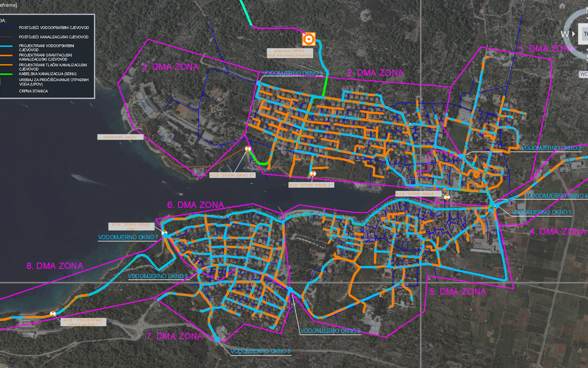Select the KCS "Stari Grad 1" pump station symbol
The height and width of the screenshot is (368, 588).
(446, 197)
